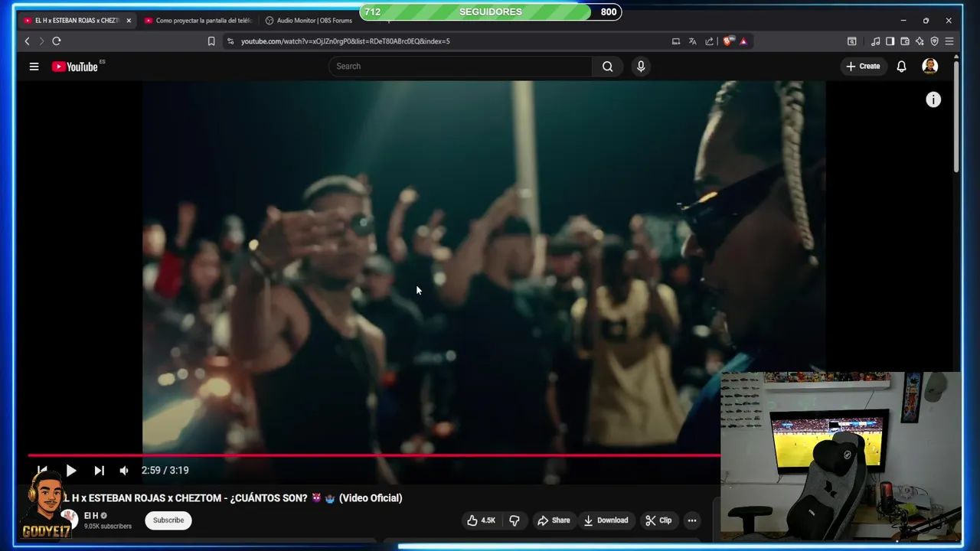Start voice search with microphone icon
980x551 pixels.
click(641, 67)
